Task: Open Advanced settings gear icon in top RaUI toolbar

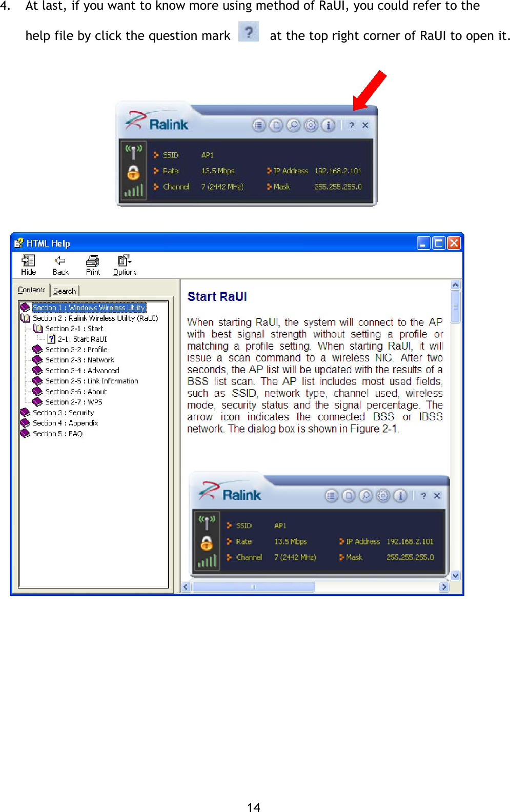Action: click(311, 125)
